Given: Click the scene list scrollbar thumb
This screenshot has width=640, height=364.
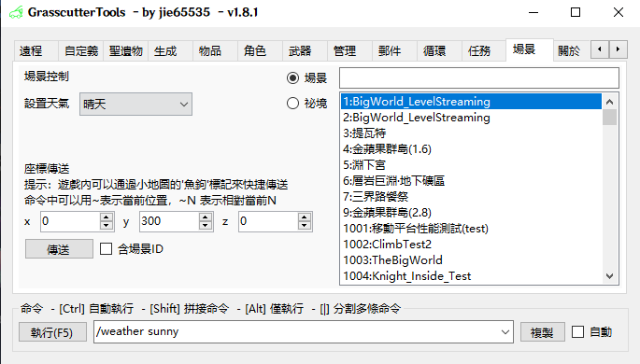Looking at the screenshot, I should point(610,118).
